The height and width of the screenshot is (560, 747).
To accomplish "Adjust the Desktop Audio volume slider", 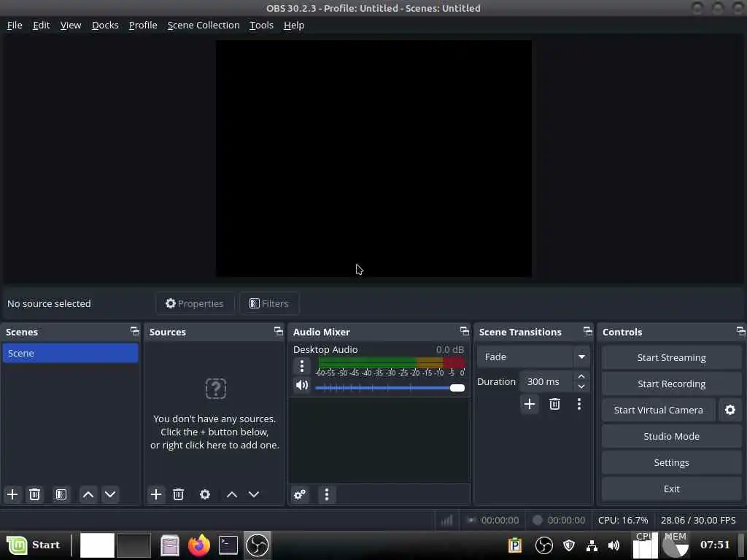I will coord(390,388).
